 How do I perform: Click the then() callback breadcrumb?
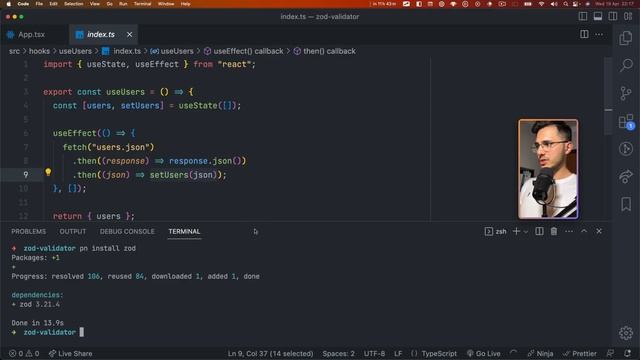tap(324, 51)
